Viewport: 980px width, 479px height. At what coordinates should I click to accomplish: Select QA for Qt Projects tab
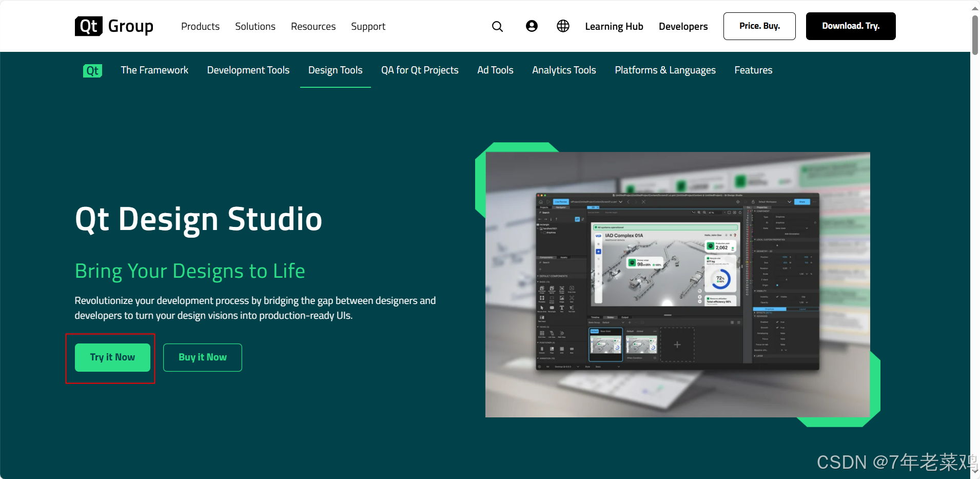point(420,70)
